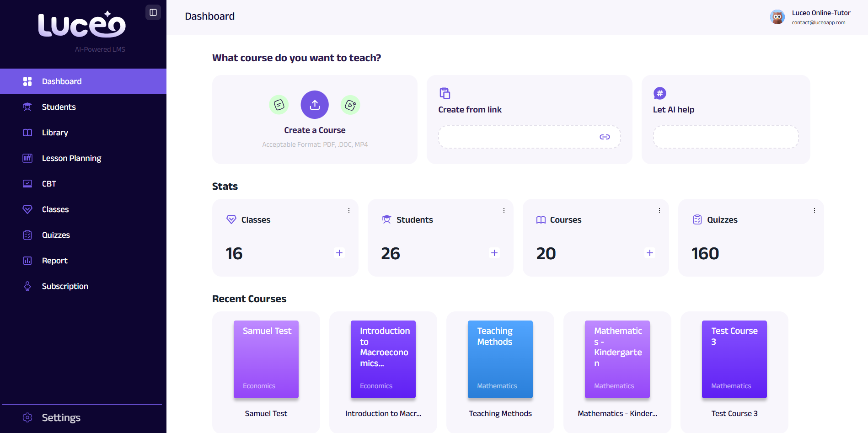Go to the CBT section

48,183
